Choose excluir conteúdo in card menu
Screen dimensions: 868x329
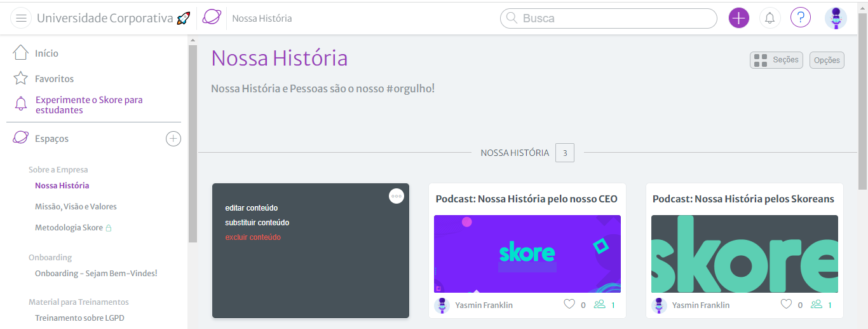pos(253,237)
